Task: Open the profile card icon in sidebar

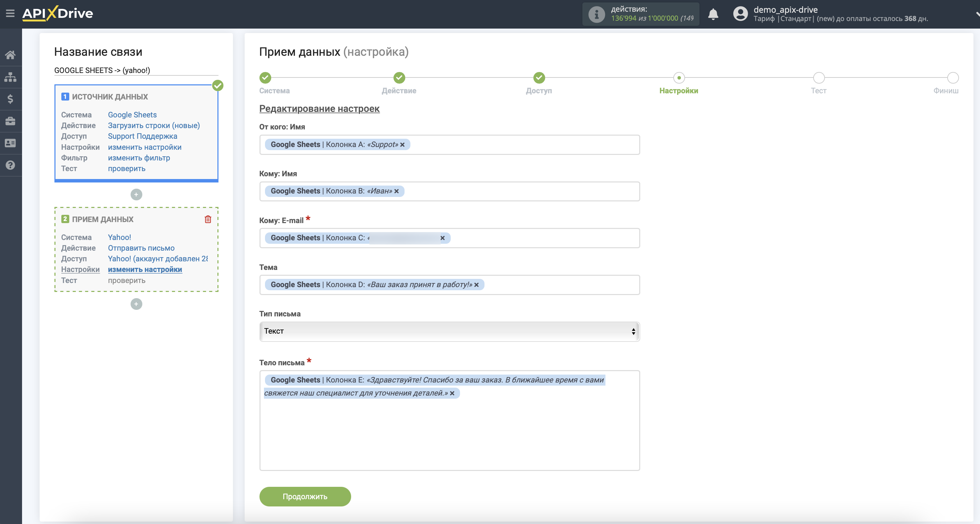Action: (10, 143)
